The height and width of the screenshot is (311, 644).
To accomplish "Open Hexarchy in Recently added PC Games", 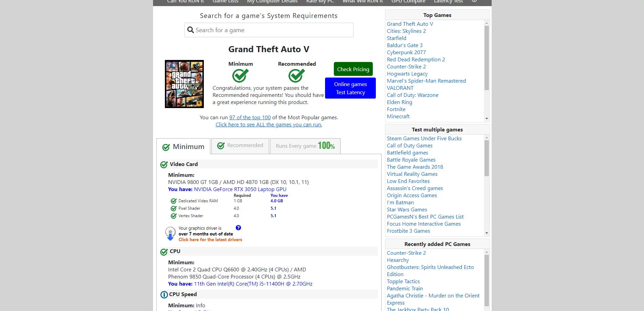I will click(x=398, y=260).
